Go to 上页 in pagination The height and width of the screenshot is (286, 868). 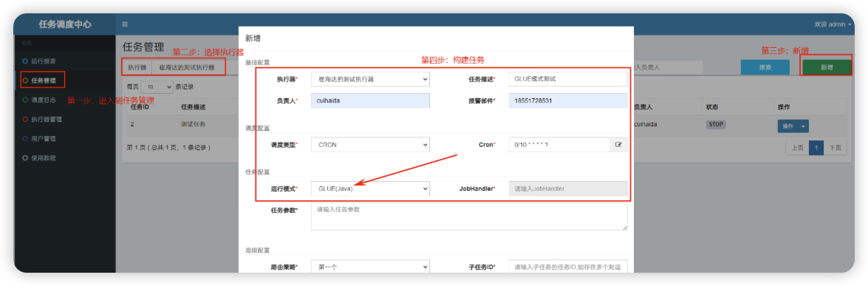point(797,148)
